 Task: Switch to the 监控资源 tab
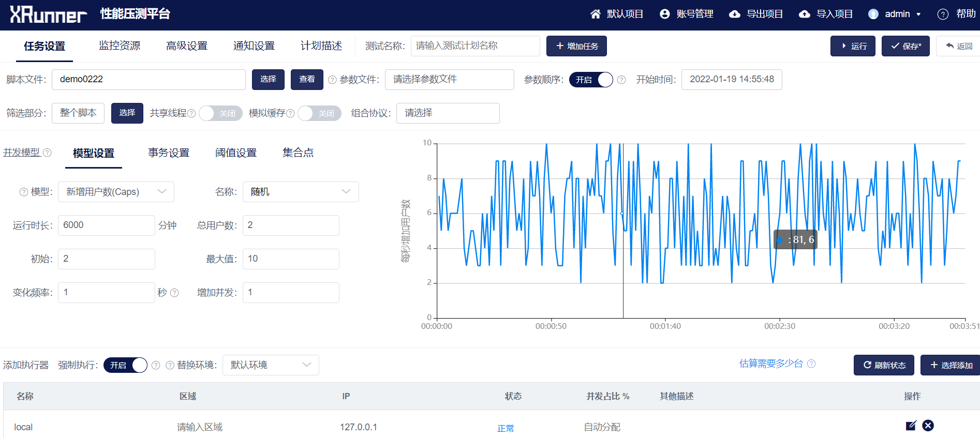click(120, 46)
